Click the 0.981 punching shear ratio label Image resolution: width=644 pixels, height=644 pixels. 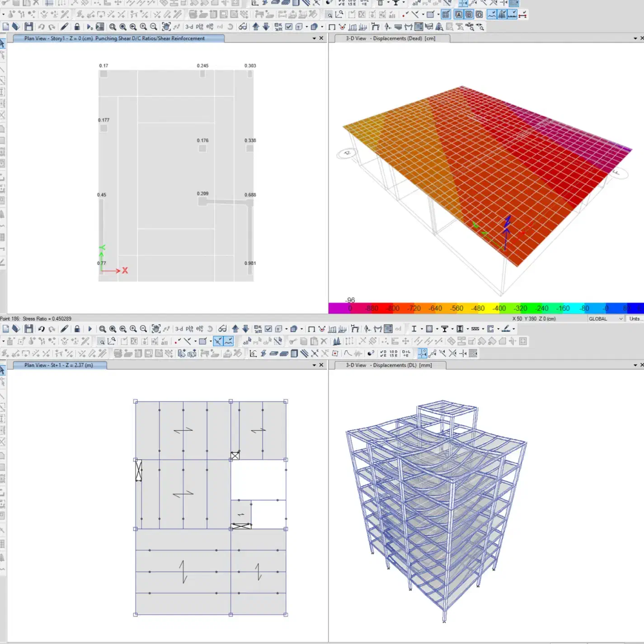[x=250, y=263]
